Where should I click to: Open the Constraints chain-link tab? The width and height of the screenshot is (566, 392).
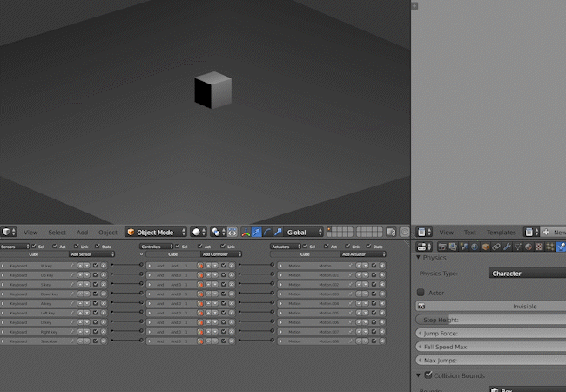click(496, 247)
